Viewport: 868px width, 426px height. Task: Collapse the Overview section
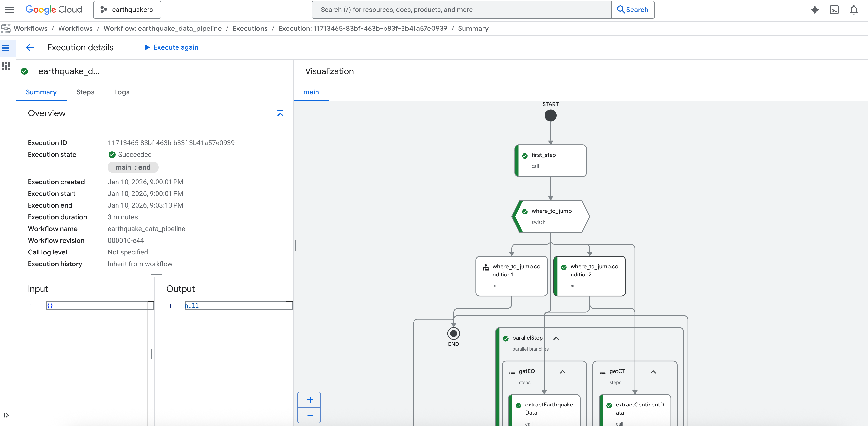tap(280, 113)
